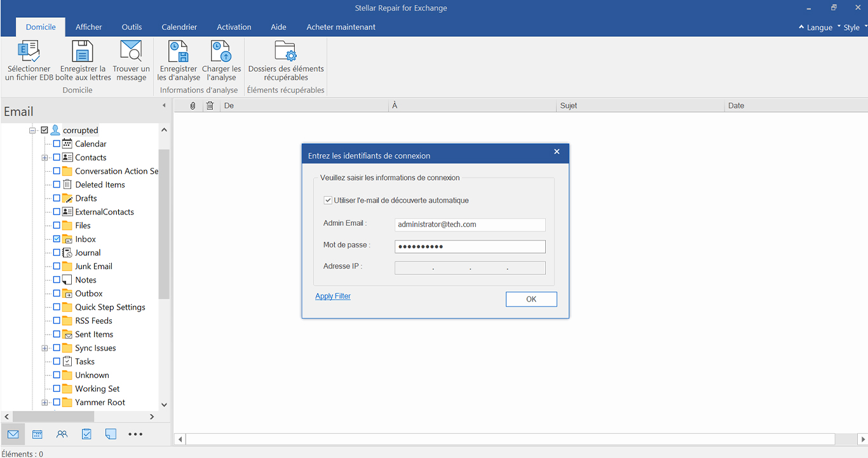Confirm credentials with the OK button
The image size is (868, 458).
click(531, 299)
